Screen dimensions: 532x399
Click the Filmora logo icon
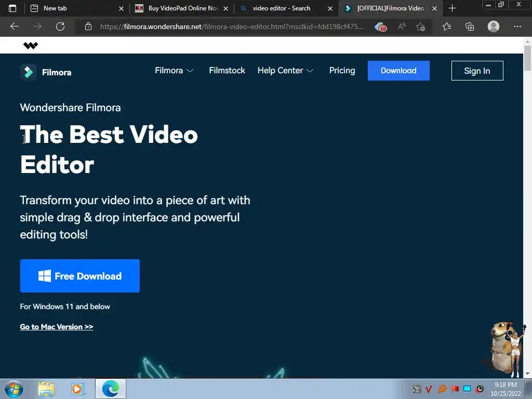(x=29, y=72)
